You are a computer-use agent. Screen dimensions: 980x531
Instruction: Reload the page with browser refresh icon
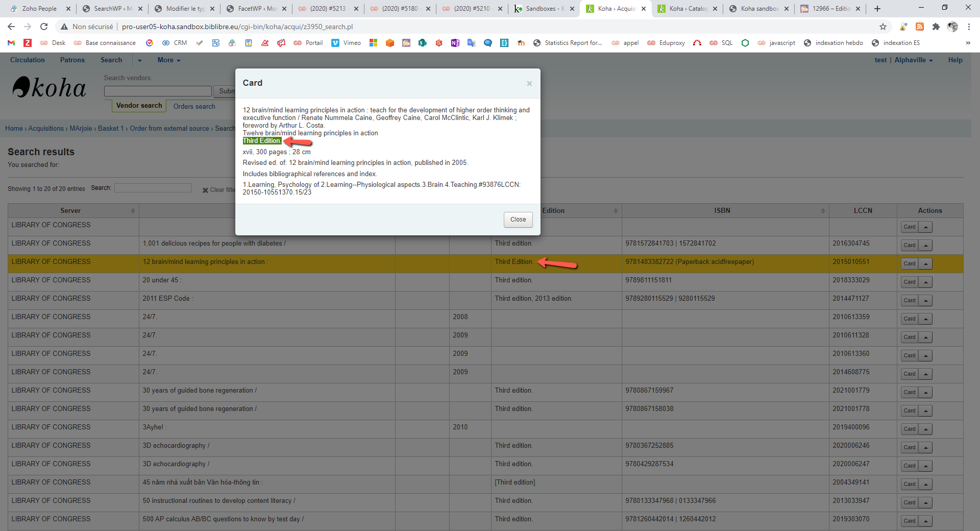[44, 27]
